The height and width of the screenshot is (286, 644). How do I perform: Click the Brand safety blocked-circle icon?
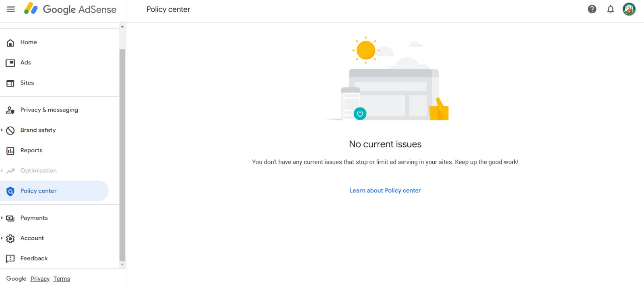pyautogui.click(x=10, y=131)
